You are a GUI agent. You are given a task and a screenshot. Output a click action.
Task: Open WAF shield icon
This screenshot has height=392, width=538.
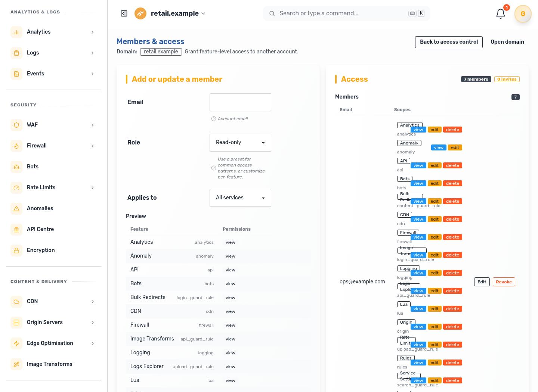click(16, 125)
